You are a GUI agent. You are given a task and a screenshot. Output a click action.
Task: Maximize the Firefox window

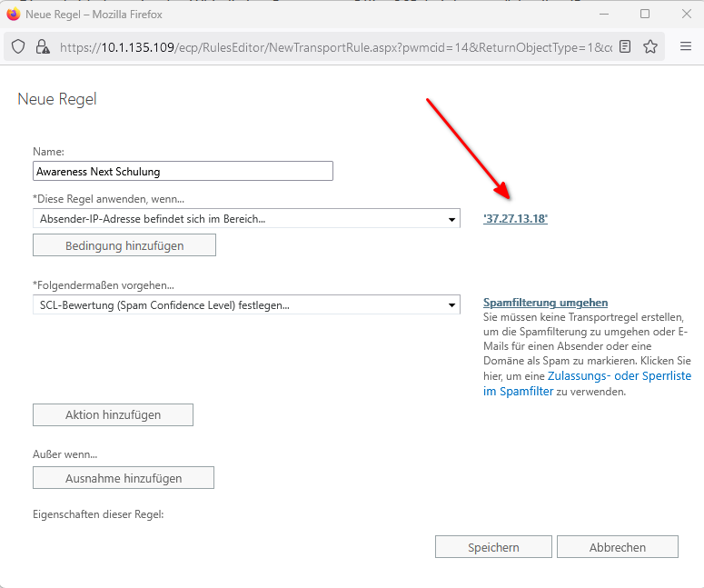tap(645, 15)
